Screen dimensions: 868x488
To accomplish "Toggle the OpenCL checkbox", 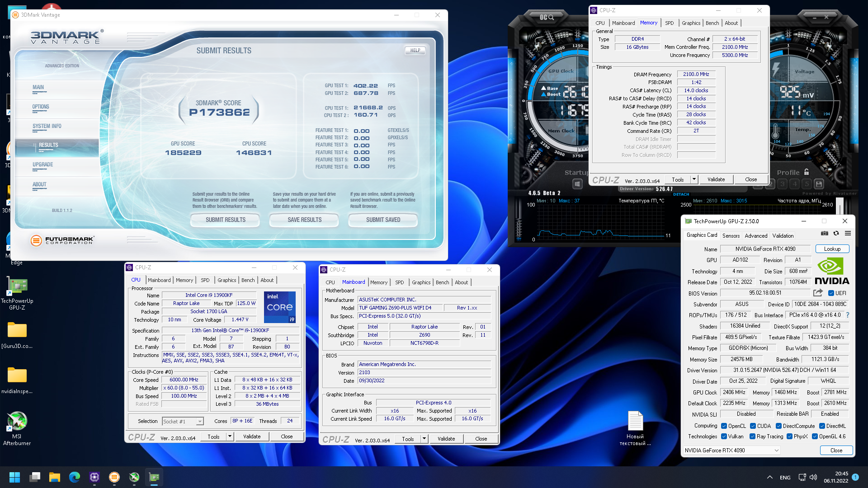I will 724,426.
